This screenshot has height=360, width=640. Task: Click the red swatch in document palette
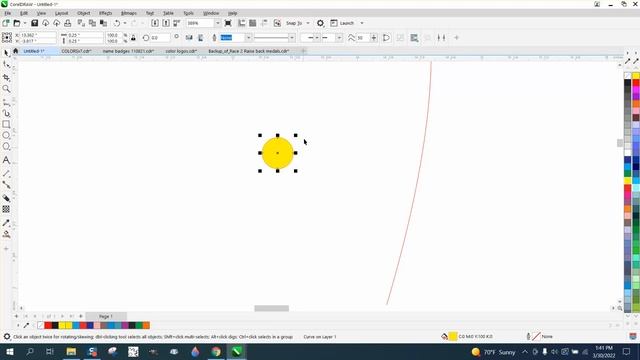[48, 325]
